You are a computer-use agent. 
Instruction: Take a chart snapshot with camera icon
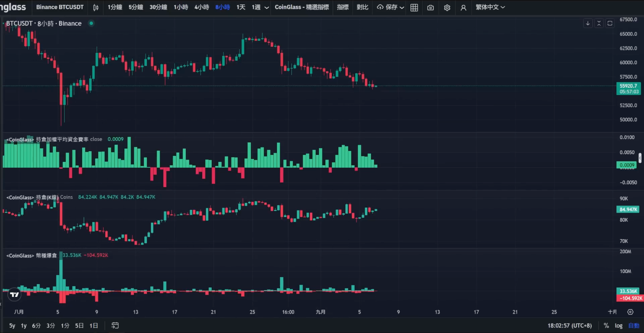point(430,8)
